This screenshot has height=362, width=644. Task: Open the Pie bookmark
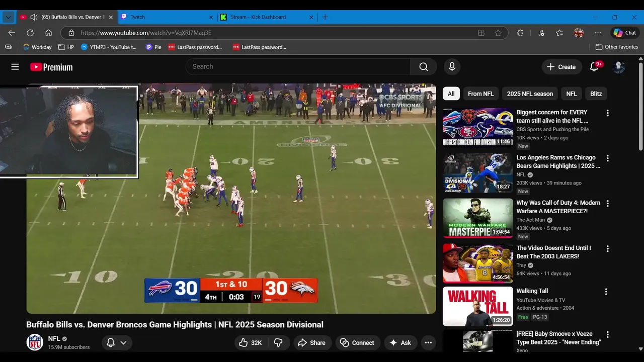153,47
